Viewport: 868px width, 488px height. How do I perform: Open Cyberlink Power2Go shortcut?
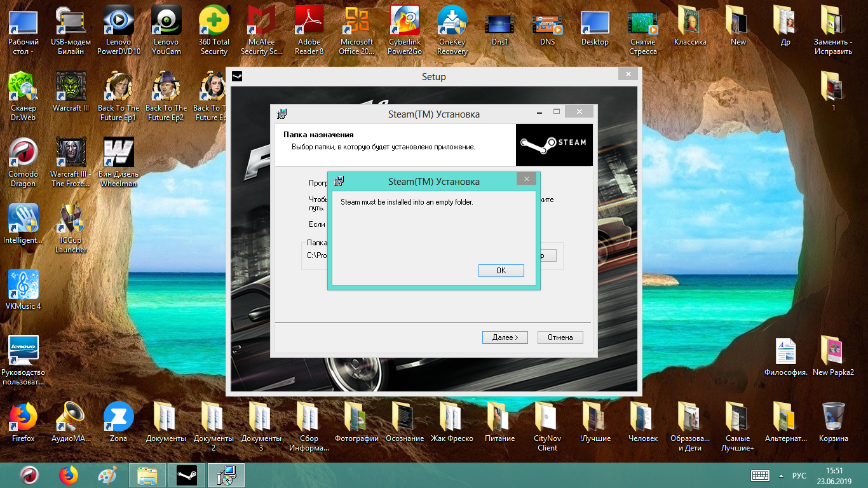pos(405,30)
